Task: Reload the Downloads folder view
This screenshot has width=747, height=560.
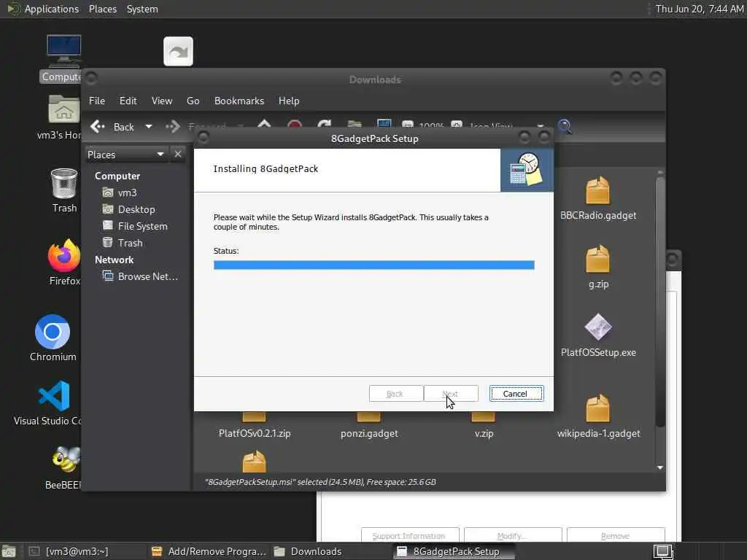Action: click(x=325, y=125)
